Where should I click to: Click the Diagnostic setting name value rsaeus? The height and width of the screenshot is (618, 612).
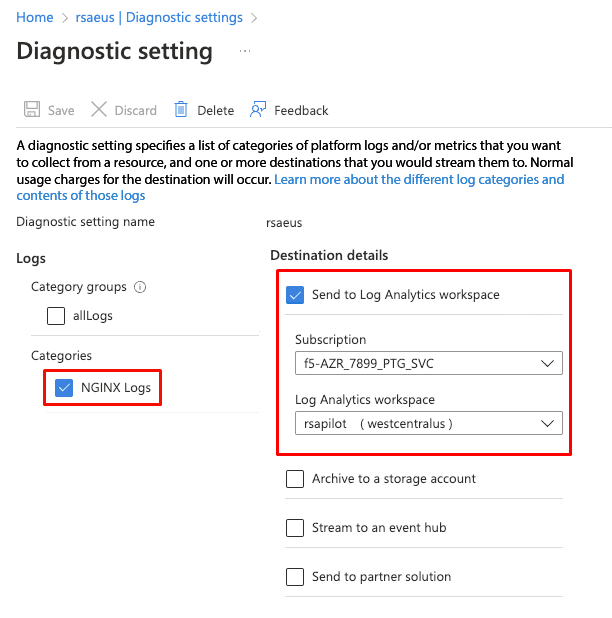click(284, 223)
